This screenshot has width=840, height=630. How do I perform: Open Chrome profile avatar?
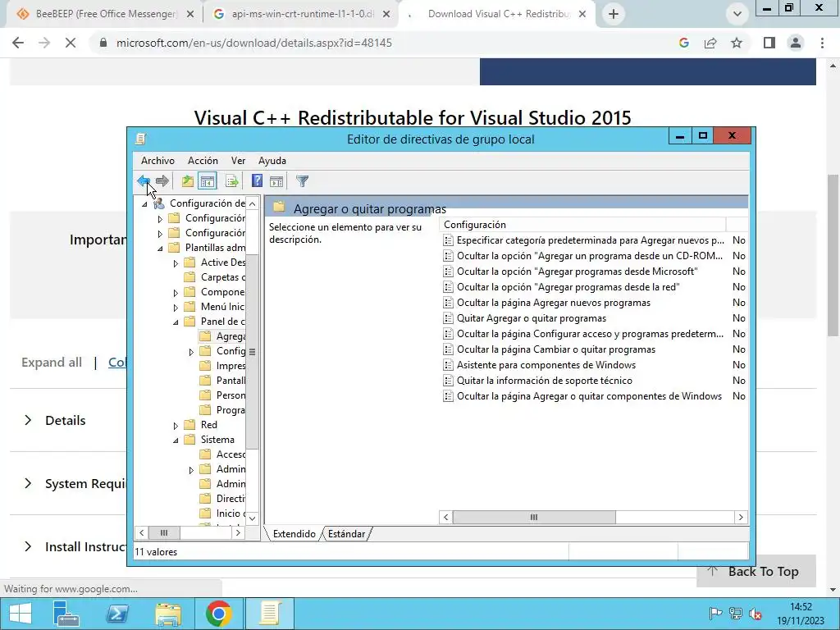coord(796,43)
